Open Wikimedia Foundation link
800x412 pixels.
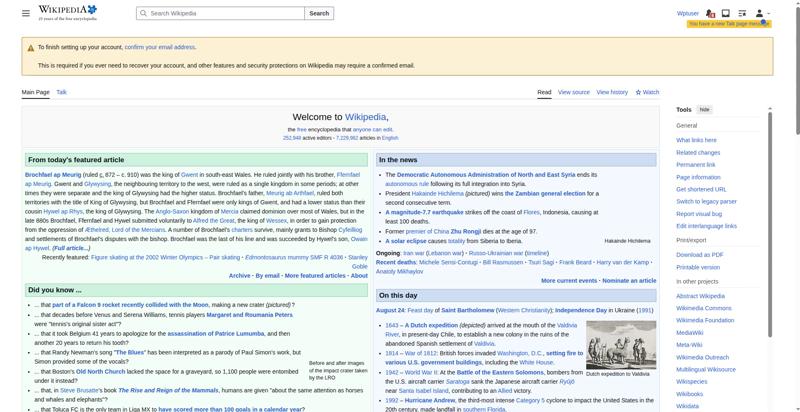pos(705,320)
